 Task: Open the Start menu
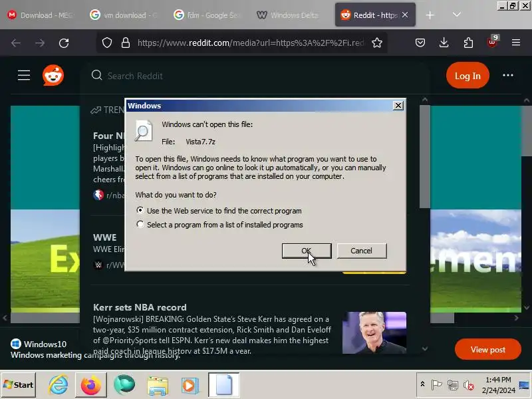pos(19,385)
